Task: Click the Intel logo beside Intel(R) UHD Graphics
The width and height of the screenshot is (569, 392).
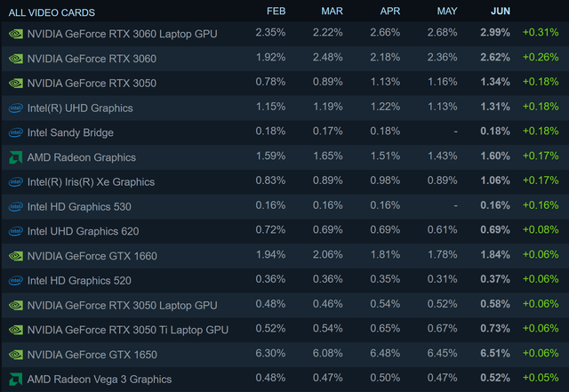Action: coord(15,108)
